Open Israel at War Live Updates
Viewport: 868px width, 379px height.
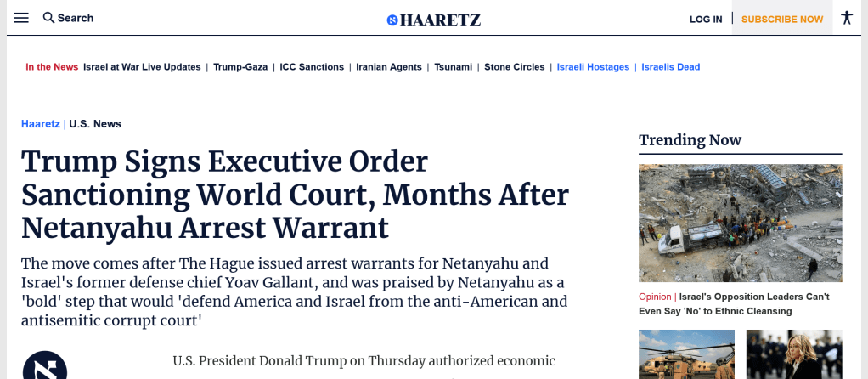tap(142, 67)
